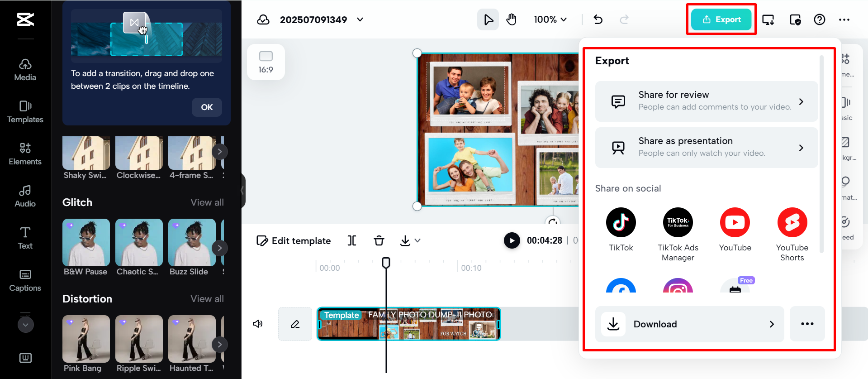Show next transitions in first row
The image size is (868, 379).
click(x=219, y=152)
